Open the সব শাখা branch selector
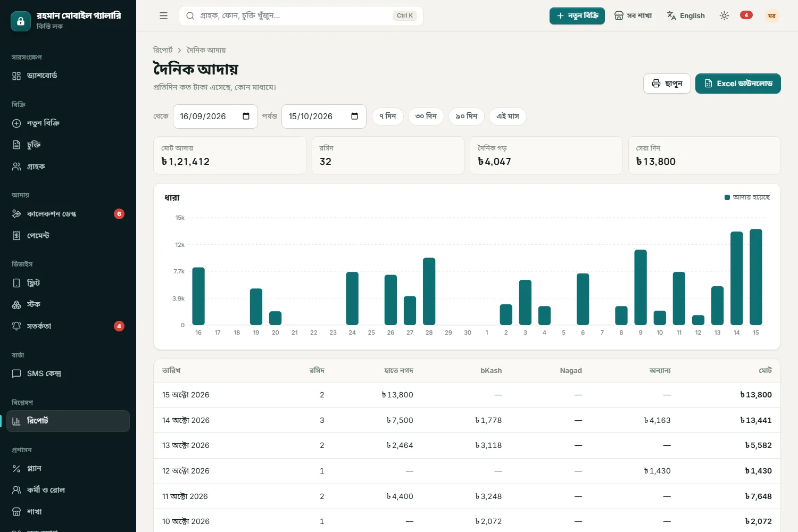 pyautogui.click(x=633, y=16)
